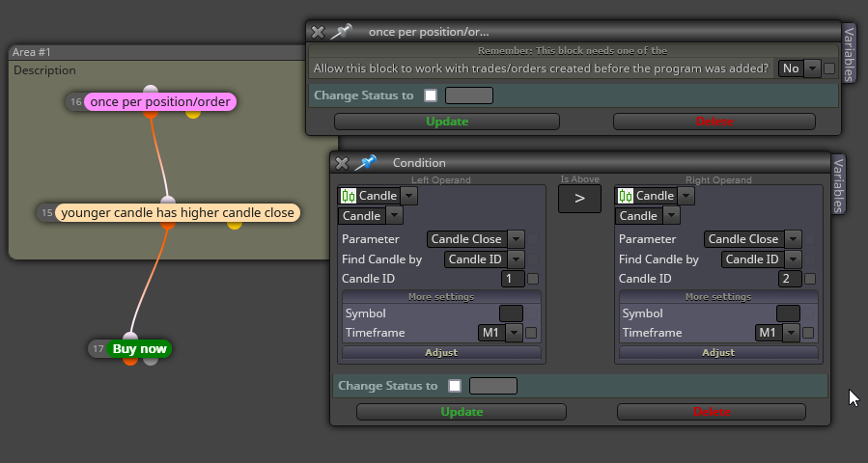Screen dimensions: 868x463
Task: Click Right Operand Candle ID field showing 2
Action: point(790,279)
